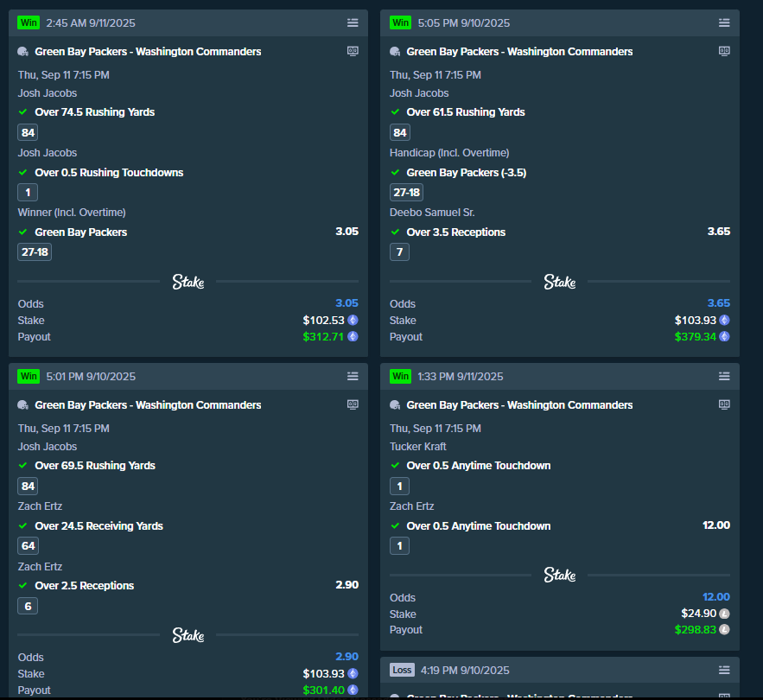Click Stake logo in 1:33 PM bet card
763x700 pixels.
tap(560, 575)
